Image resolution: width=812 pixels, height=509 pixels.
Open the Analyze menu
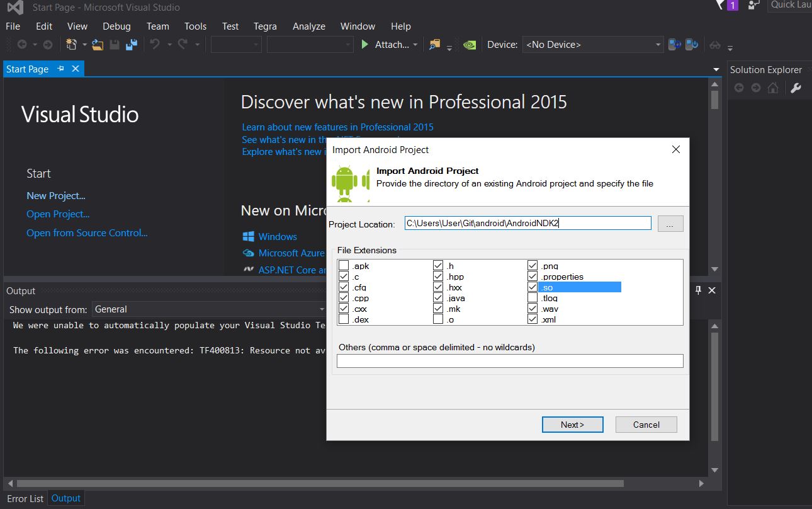pyautogui.click(x=309, y=26)
